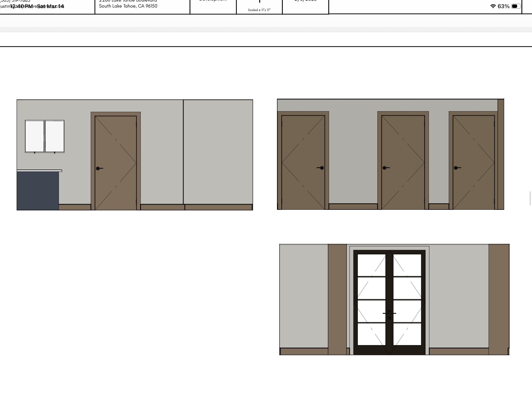
Task: Click the blank wall panel right of the single door
Action: point(218,152)
